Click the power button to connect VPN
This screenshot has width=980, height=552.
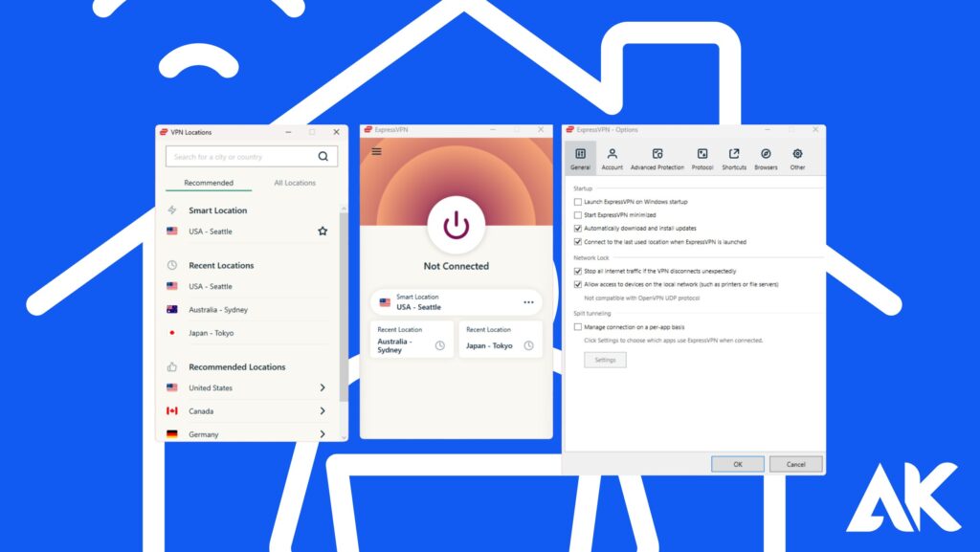point(457,226)
